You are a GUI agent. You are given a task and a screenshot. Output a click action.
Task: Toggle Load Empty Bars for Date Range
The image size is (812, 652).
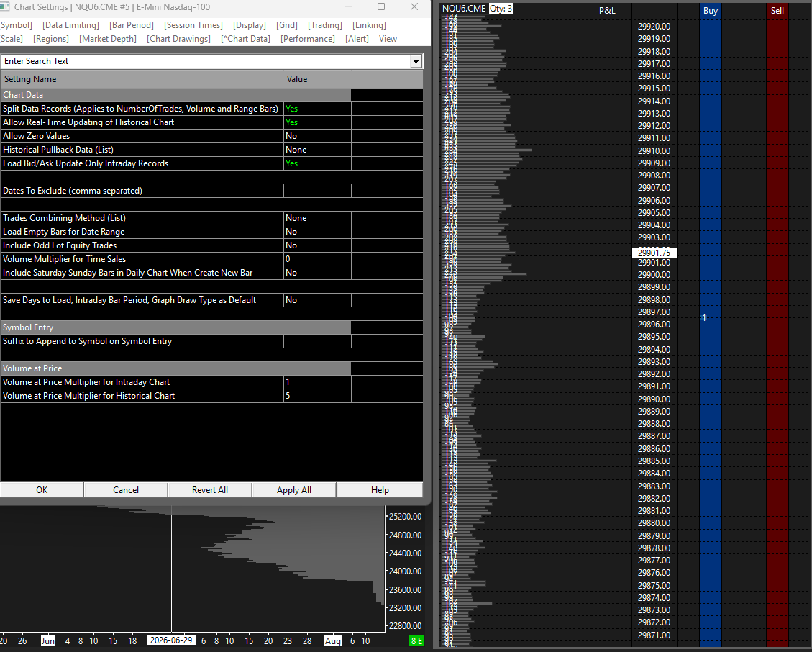[317, 232]
